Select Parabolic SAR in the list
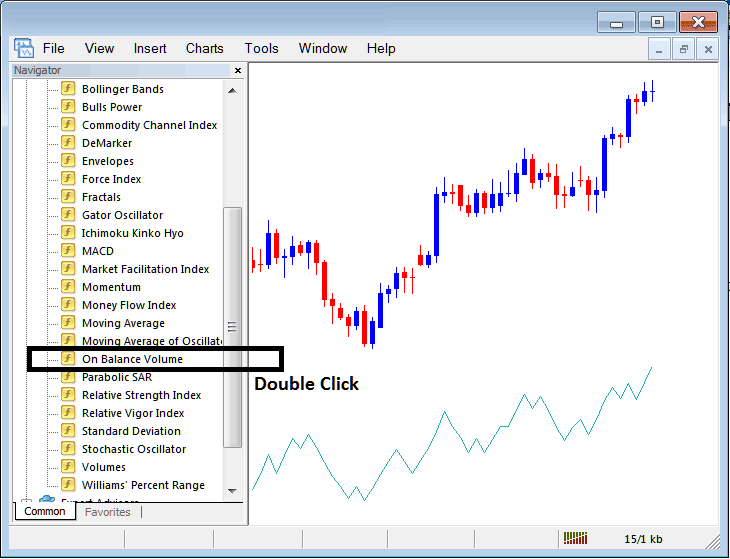Image resolution: width=730 pixels, height=559 pixels. click(117, 377)
